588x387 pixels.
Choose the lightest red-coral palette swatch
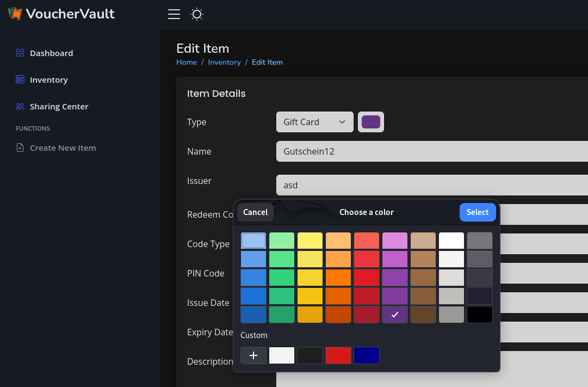pyautogui.click(x=367, y=241)
